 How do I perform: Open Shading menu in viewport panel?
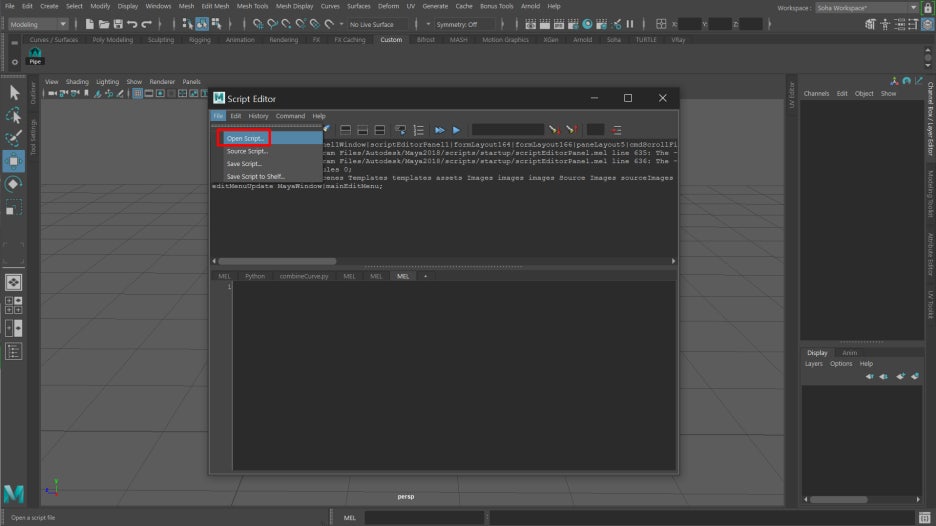[x=77, y=82]
